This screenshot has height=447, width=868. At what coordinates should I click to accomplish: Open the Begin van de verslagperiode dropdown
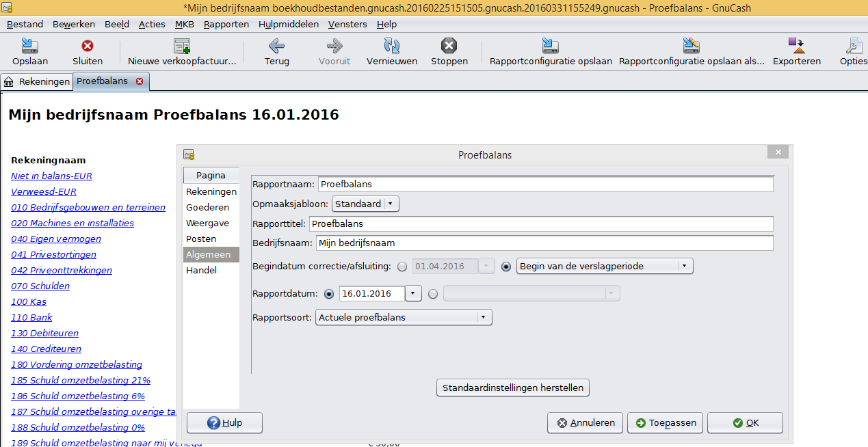[605, 267]
